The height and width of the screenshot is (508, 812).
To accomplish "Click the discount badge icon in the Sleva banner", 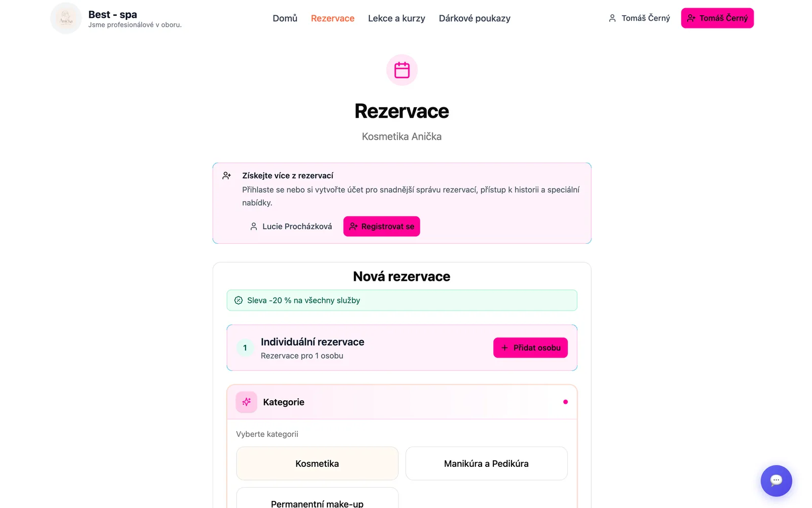I will click(x=239, y=300).
